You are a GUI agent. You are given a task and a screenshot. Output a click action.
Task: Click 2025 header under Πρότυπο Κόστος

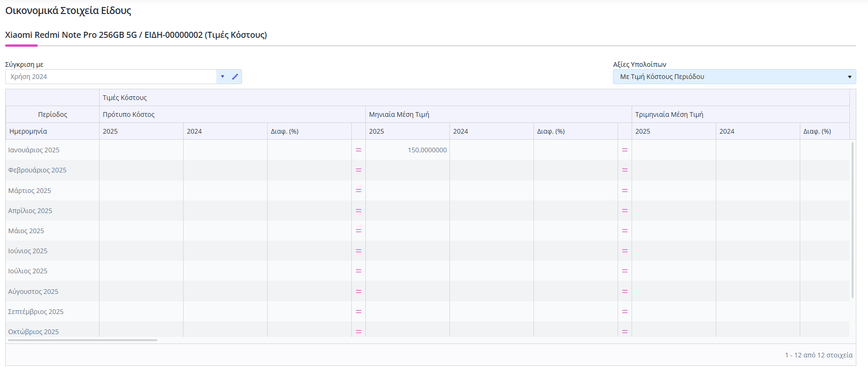141,131
